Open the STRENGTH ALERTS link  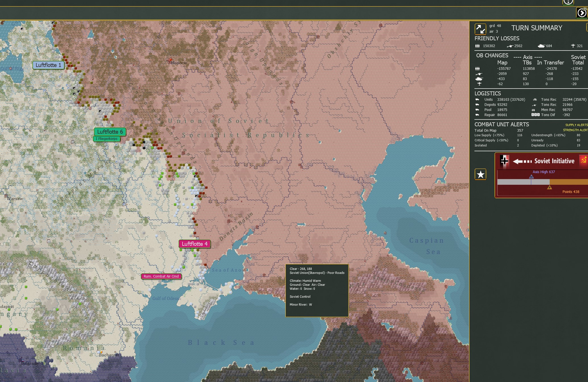(x=575, y=130)
